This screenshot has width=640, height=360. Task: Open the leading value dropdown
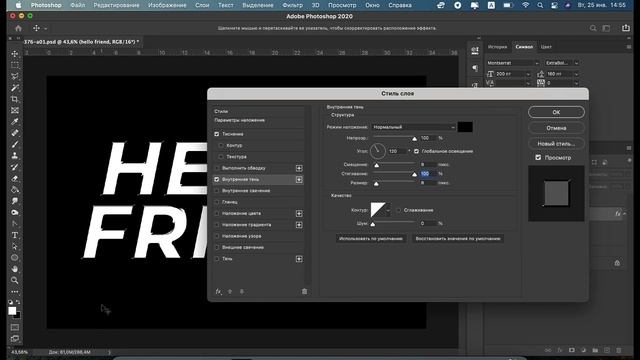click(576, 74)
